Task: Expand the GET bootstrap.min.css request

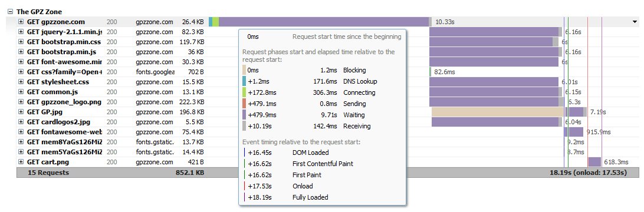Action: click(21, 42)
